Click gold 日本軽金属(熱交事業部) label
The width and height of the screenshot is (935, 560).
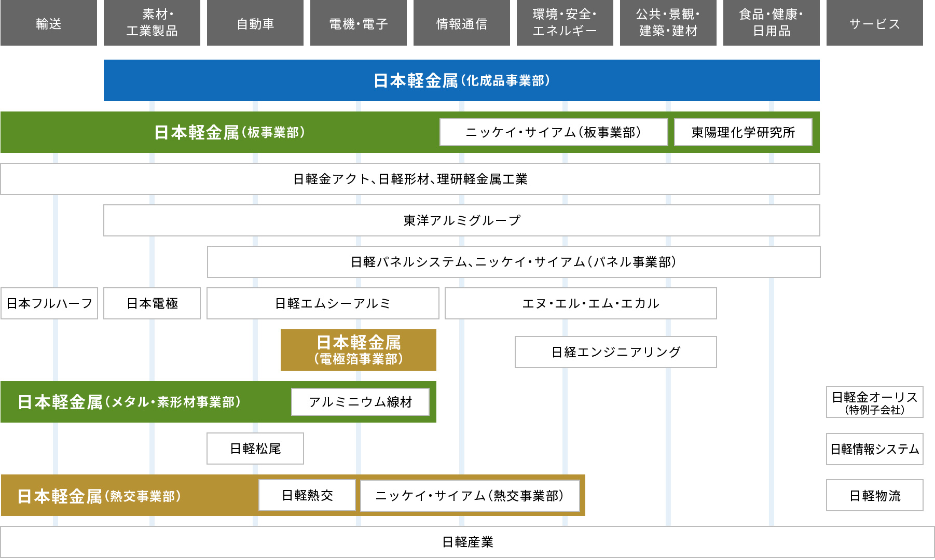(99, 496)
